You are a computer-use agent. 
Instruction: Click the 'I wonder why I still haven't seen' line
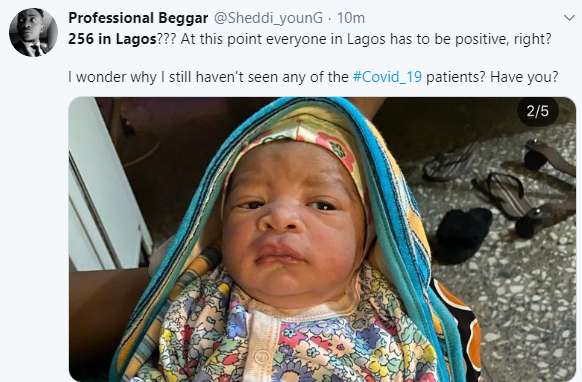click(170, 77)
